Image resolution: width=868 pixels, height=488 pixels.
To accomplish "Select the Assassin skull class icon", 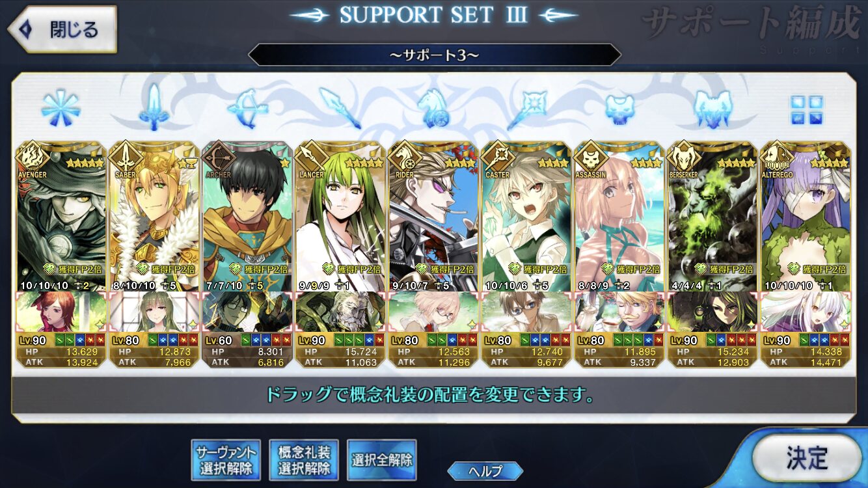I will [x=619, y=109].
